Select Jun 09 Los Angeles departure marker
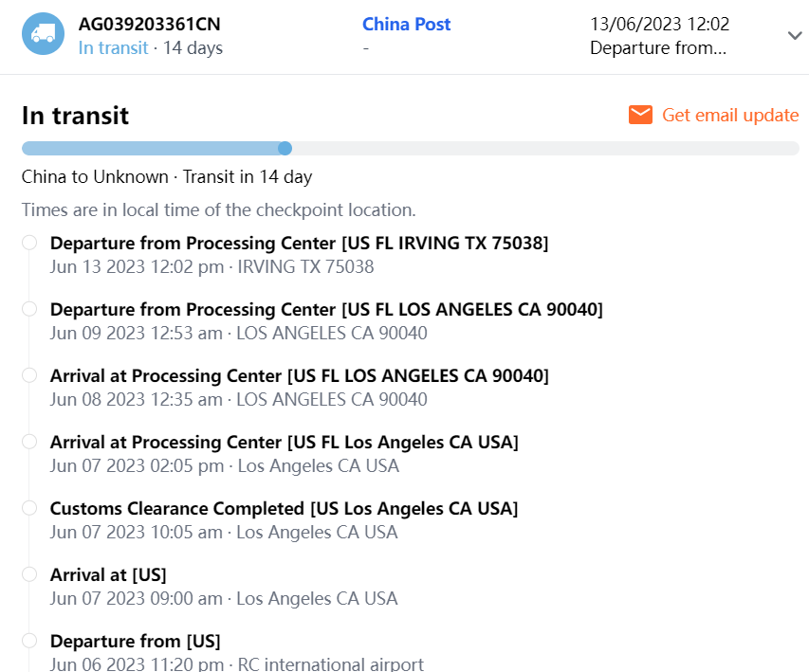 (x=29, y=309)
